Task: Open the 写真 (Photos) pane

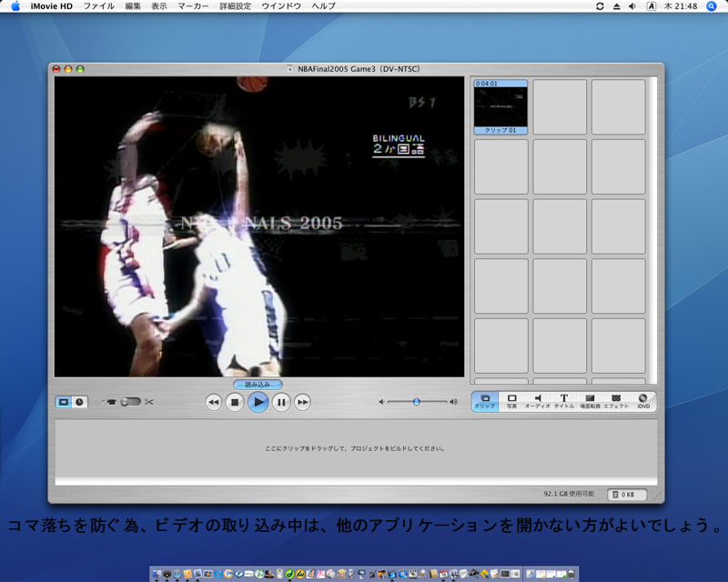Action: tap(511, 401)
